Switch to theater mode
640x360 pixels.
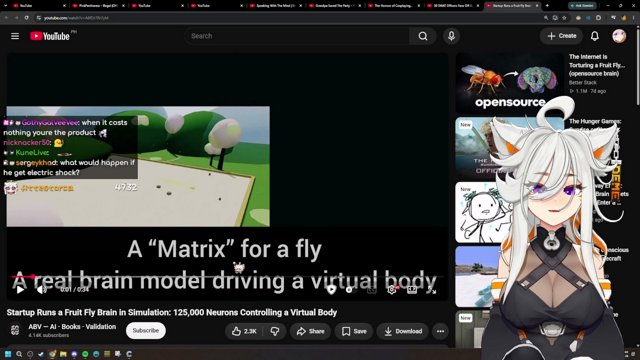412,290
